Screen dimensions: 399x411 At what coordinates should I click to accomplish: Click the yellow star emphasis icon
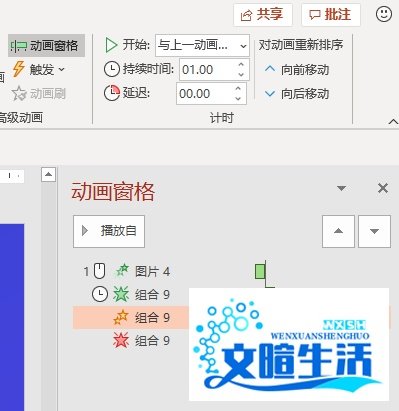coord(121,317)
